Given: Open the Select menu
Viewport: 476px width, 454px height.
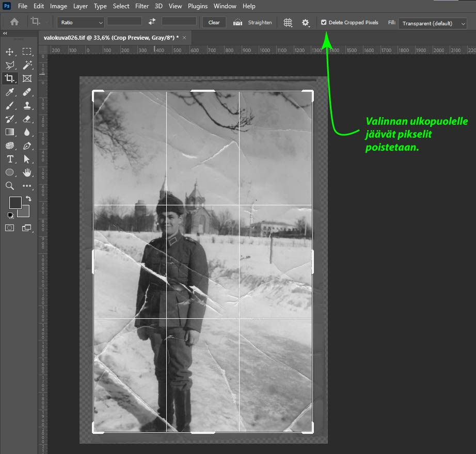Looking at the screenshot, I should [x=121, y=6].
